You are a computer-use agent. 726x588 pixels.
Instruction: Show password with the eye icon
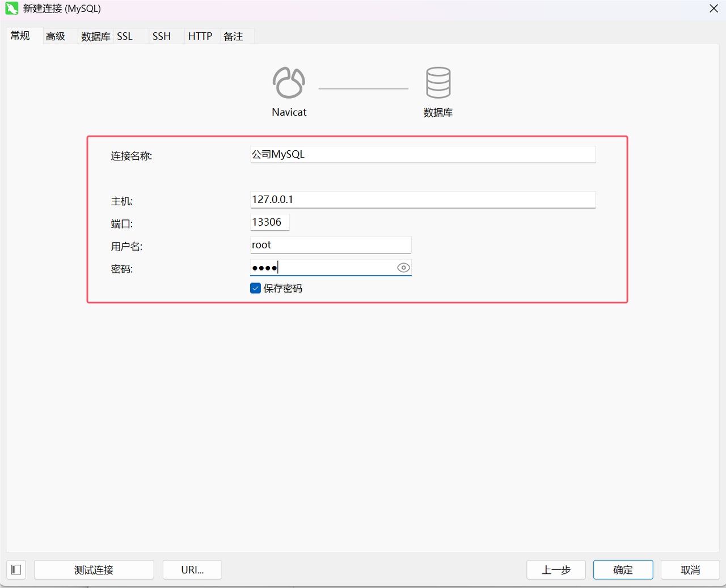point(403,268)
